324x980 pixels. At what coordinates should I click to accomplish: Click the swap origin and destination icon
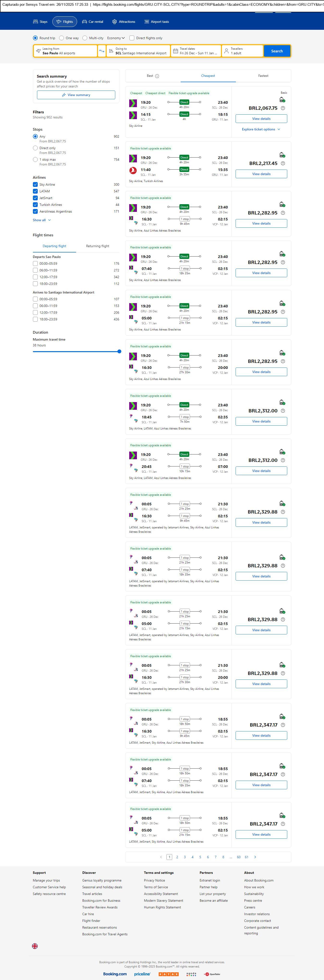[x=102, y=51]
